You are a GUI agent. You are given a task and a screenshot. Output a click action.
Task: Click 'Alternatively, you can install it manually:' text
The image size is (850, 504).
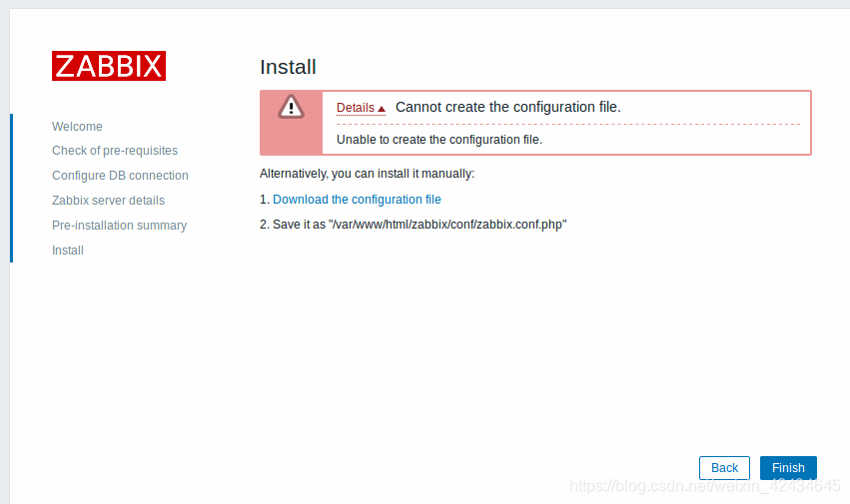pos(367,174)
